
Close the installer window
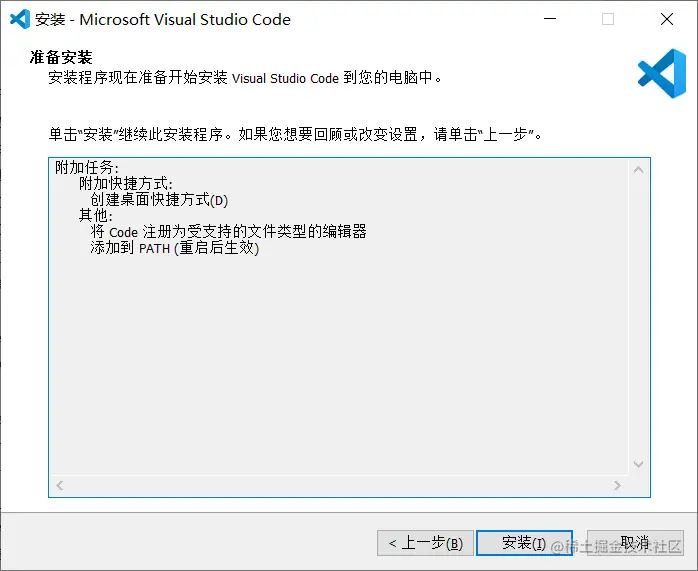point(667,19)
